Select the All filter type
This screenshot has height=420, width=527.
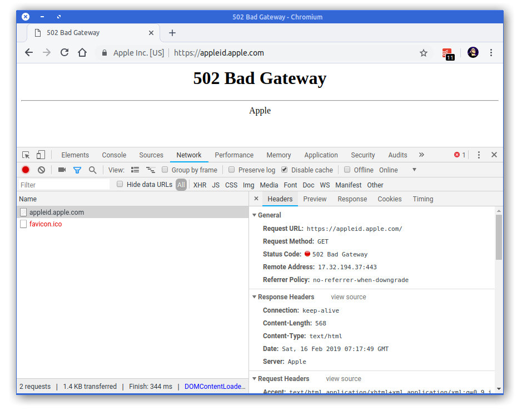[181, 185]
